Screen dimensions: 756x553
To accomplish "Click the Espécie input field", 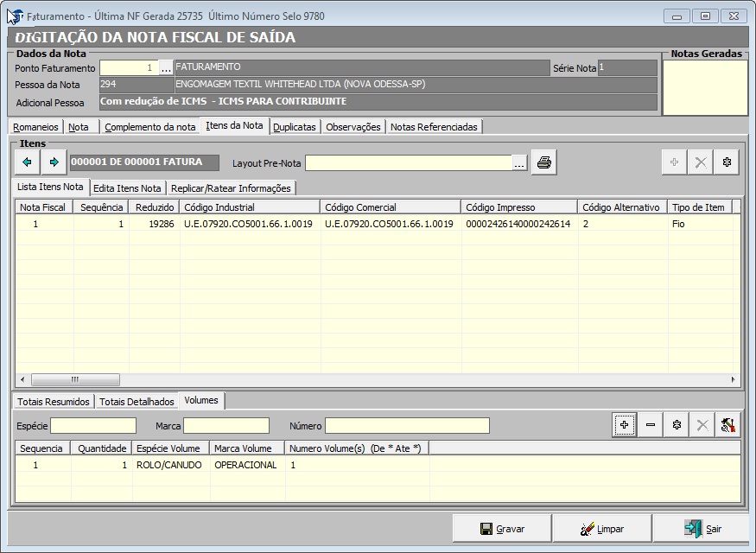I will click(x=93, y=425).
